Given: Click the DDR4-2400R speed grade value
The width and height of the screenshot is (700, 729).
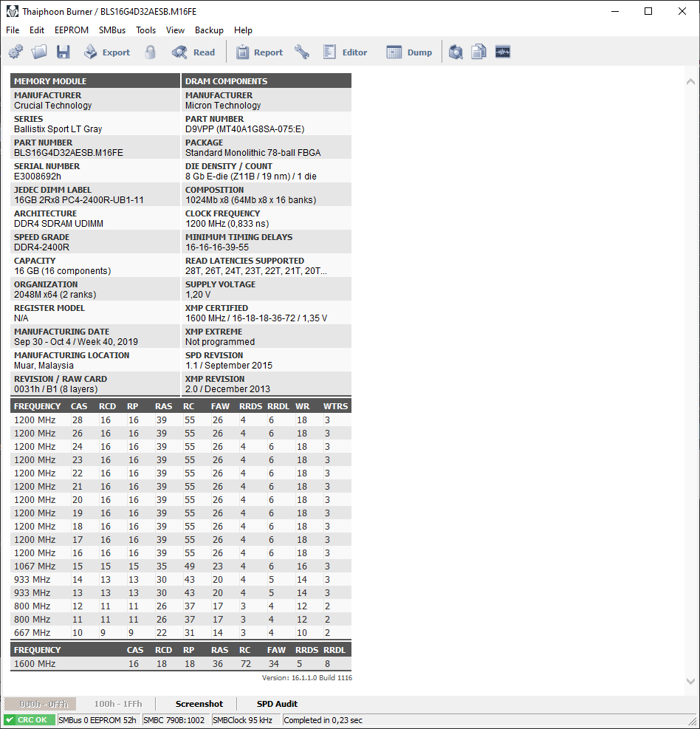Looking at the screenshot, I should [x=42, y=247].
